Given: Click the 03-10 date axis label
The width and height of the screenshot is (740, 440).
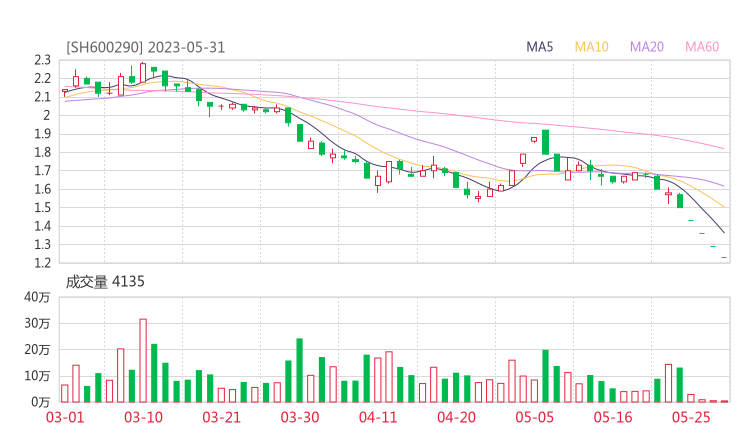Looking at the screenshot, I should tap(143, 417).
